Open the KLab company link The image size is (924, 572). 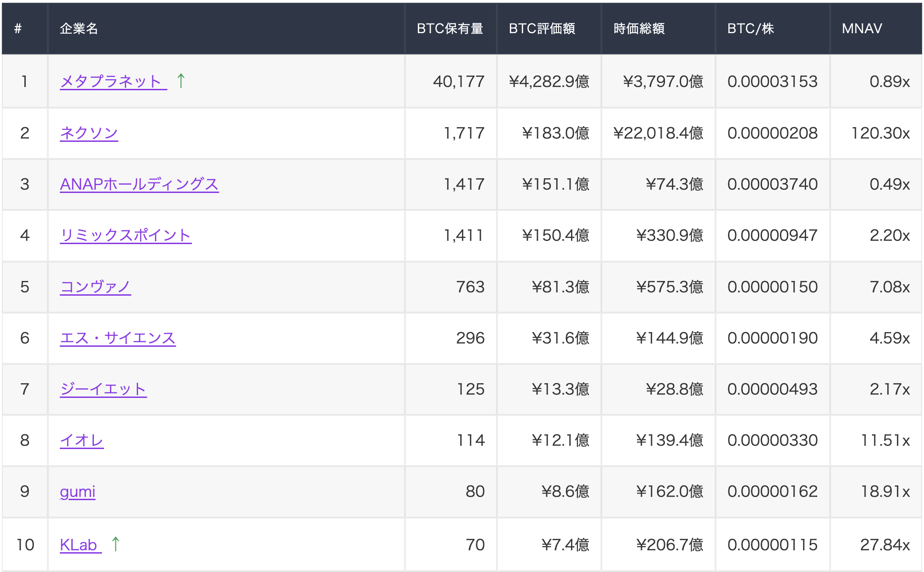[x=78, y=545]
